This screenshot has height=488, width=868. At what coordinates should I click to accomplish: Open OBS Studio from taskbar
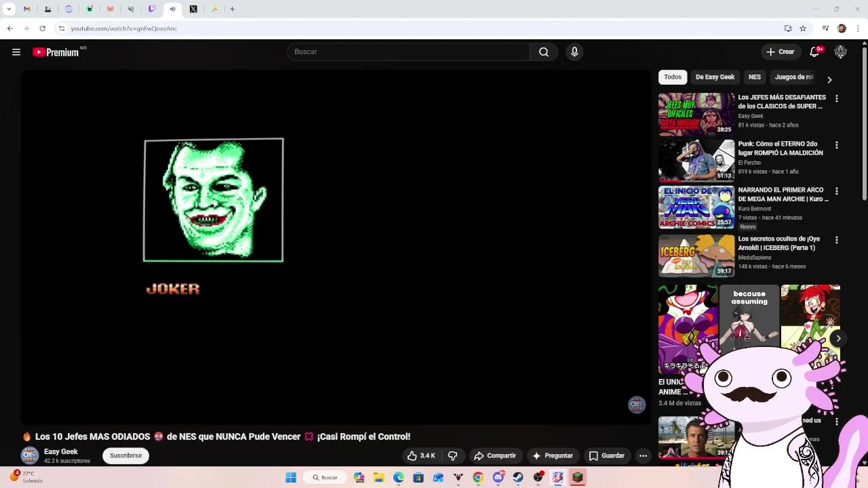coord(538,478)
